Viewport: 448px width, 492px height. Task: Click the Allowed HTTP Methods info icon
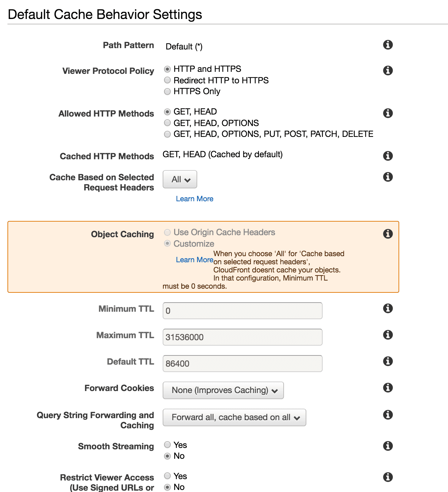(388, 113)
